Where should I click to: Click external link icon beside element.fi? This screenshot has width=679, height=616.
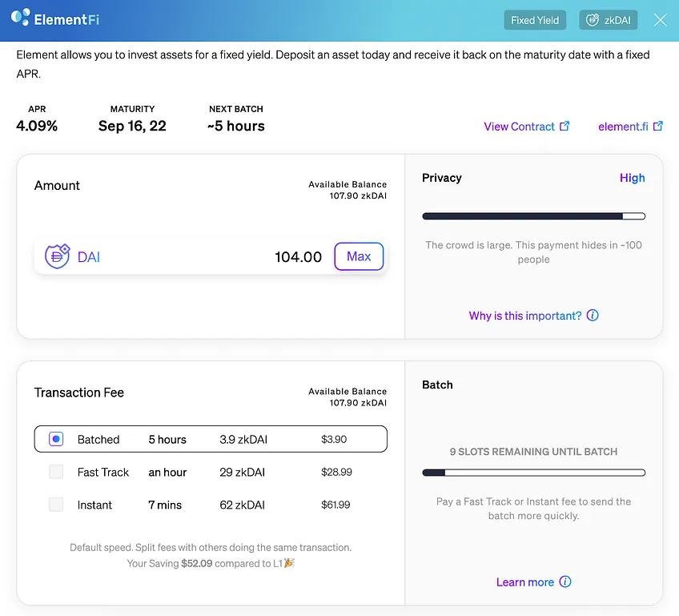[x=658, y=126]
